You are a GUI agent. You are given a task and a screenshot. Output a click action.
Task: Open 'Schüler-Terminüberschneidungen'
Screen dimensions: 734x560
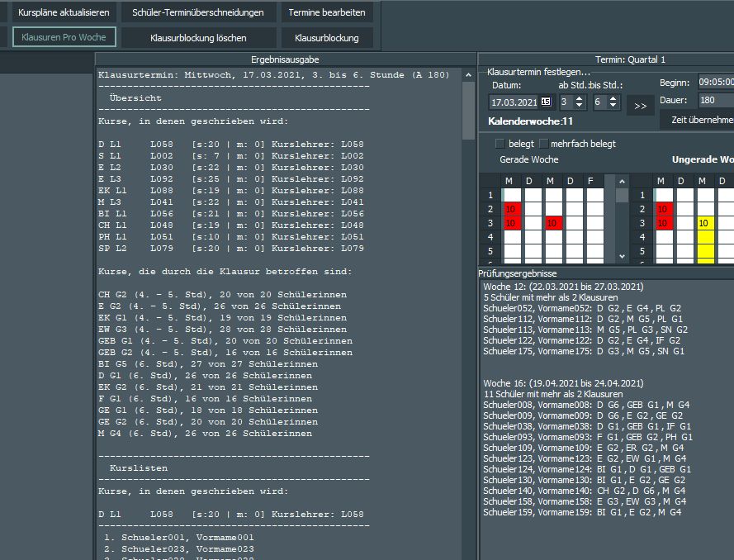click(x=198, y=12)
